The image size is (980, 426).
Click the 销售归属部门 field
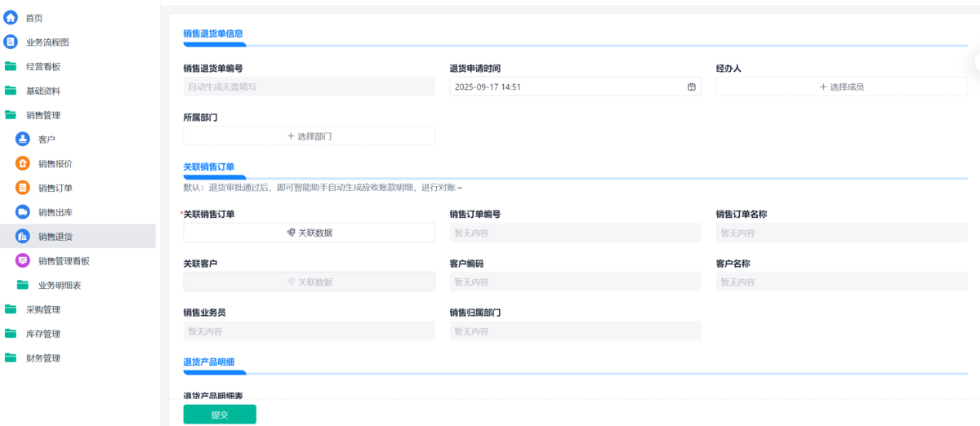[575, 331]
